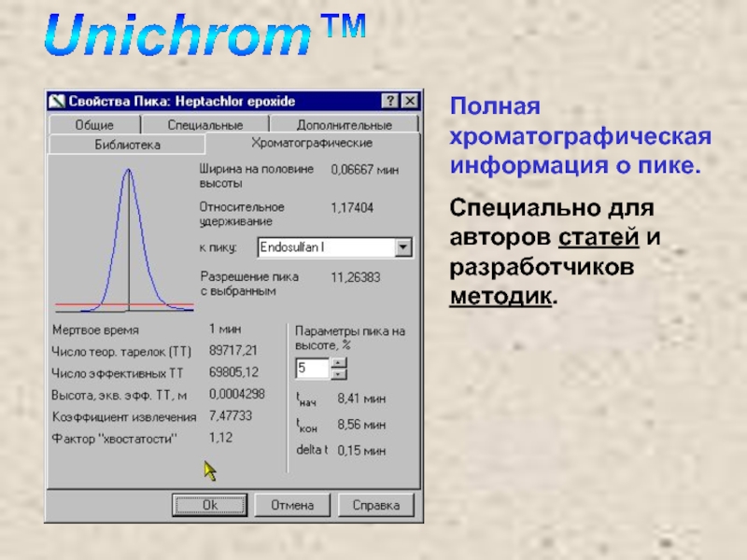Click the к пику label
The image size is (747, 560).
click(x=218, y=247)
